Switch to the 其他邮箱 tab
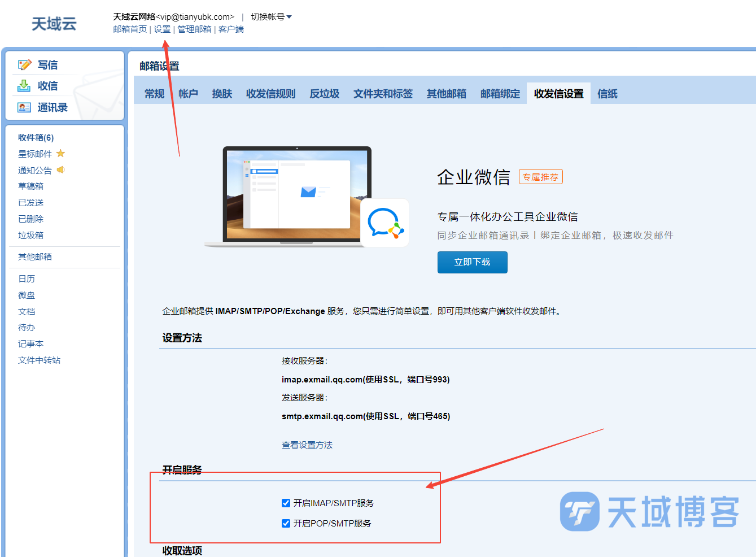Screen dimensions: 756x557 pyautogui.click(x=446, y=94)
